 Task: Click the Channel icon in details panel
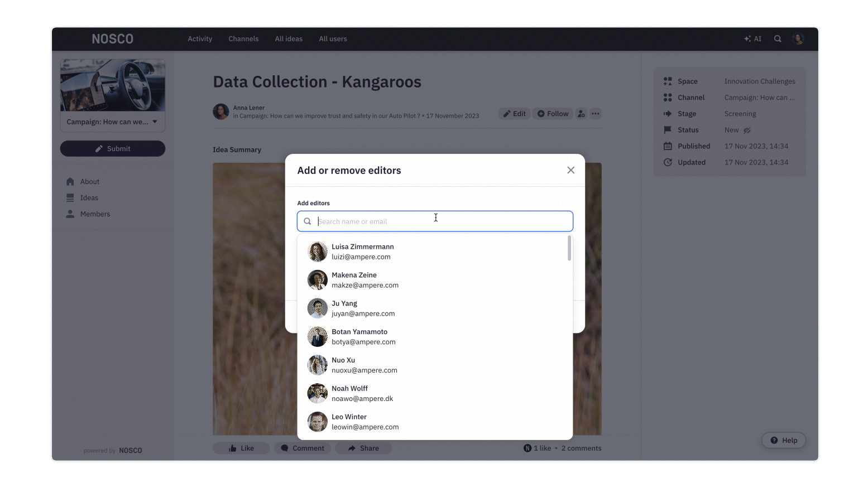tap(668, 98)
